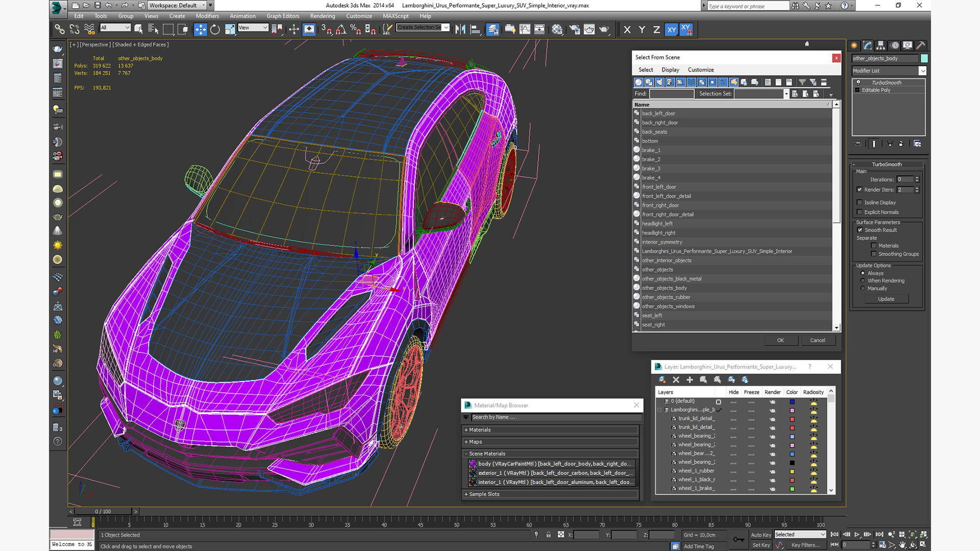Enable Explicit Normals checkbox

point(860,212)
